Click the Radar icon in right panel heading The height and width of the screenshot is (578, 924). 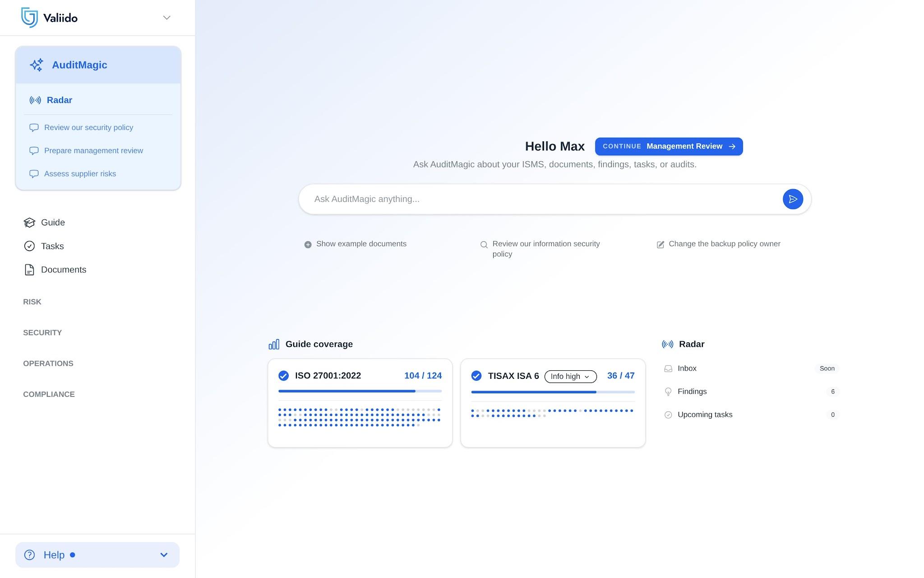point(667,345)
